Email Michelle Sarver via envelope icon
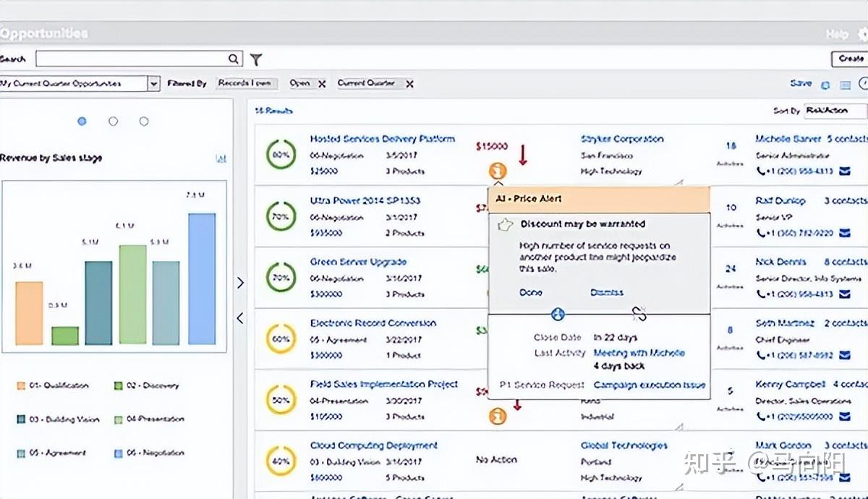868x499 pixels. click(x=845, y=171)
